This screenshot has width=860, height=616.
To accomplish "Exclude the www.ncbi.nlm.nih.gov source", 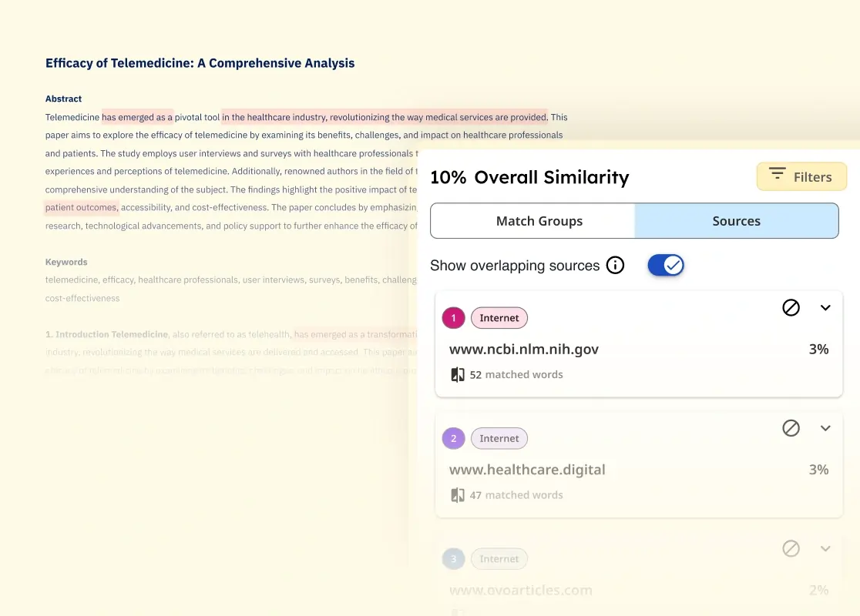I will tap(791, 307).
